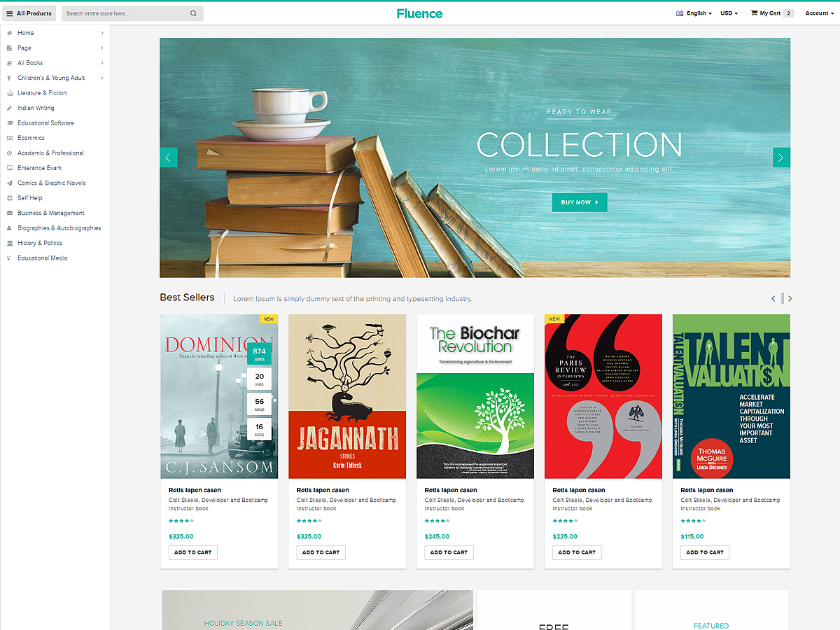The image size is (840, 630).
Task: Click the Educational Software icon
Action: point(10,123)
